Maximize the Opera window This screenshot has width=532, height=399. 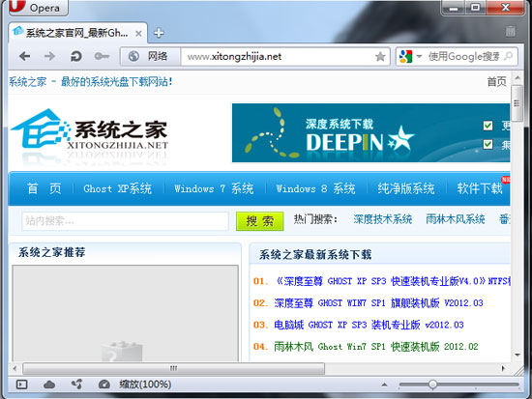[x=476, y=8]
